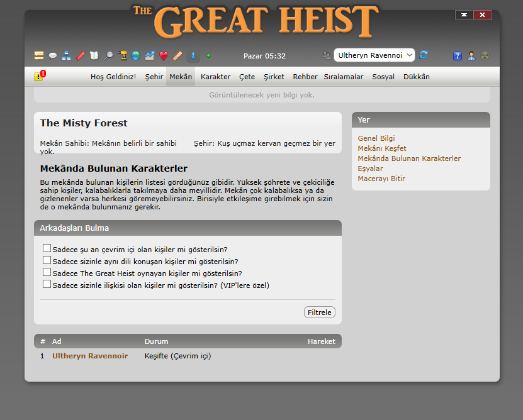Click the blue hierarchy chart icon

click(x=66, y=56)
